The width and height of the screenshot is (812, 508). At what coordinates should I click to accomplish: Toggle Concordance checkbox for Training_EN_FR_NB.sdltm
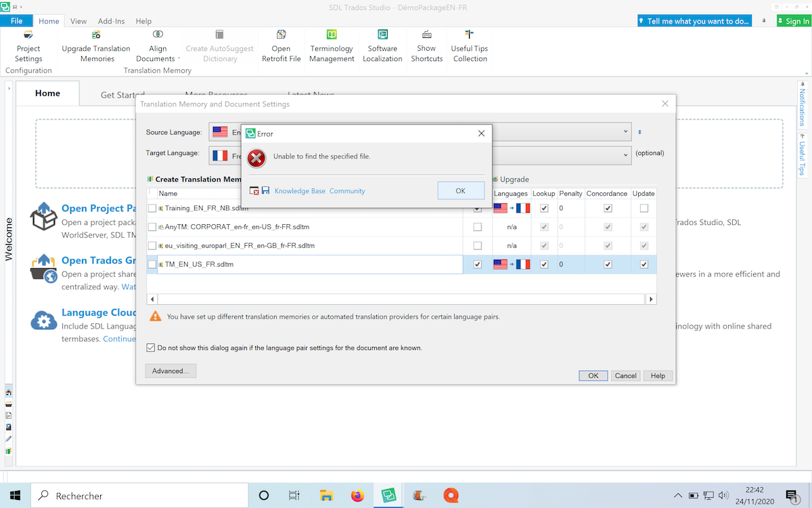pos(608,209)
